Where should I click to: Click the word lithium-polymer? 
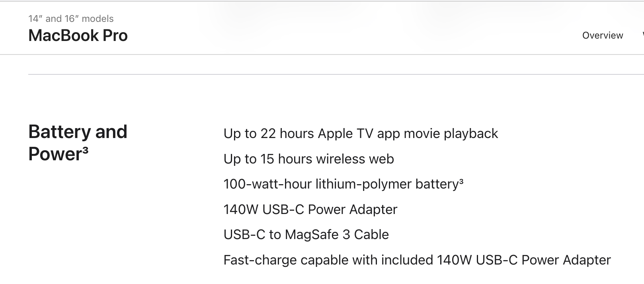tap(364, 184)
